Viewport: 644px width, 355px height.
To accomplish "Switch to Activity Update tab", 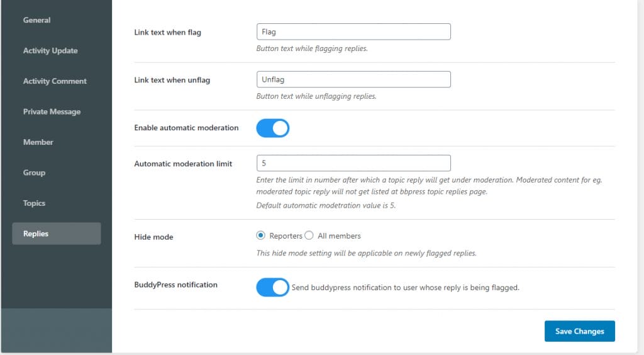I will click(50, 50).
